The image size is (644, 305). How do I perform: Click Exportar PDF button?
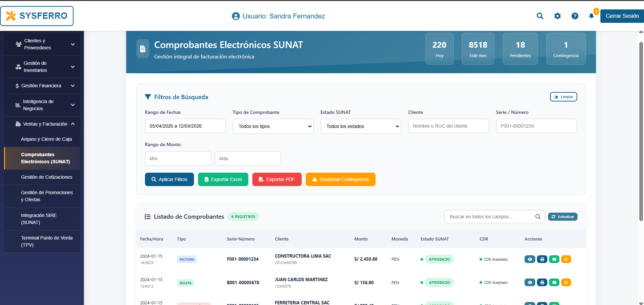277,179
